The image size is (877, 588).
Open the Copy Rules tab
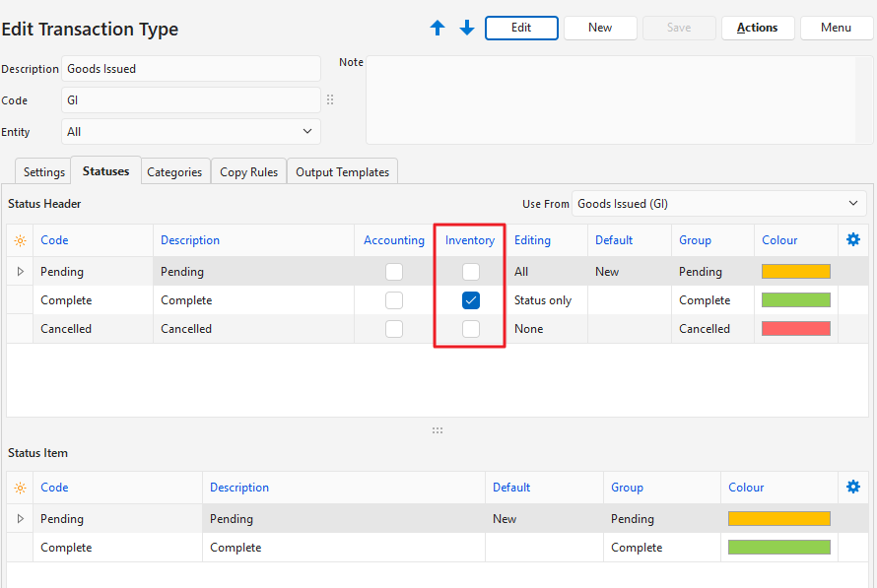(x=248, y=171)
